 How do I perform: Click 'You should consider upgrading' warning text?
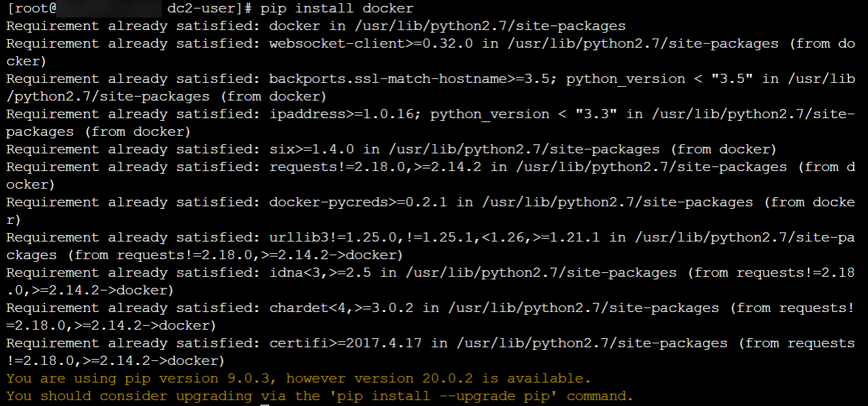(129, 396)
